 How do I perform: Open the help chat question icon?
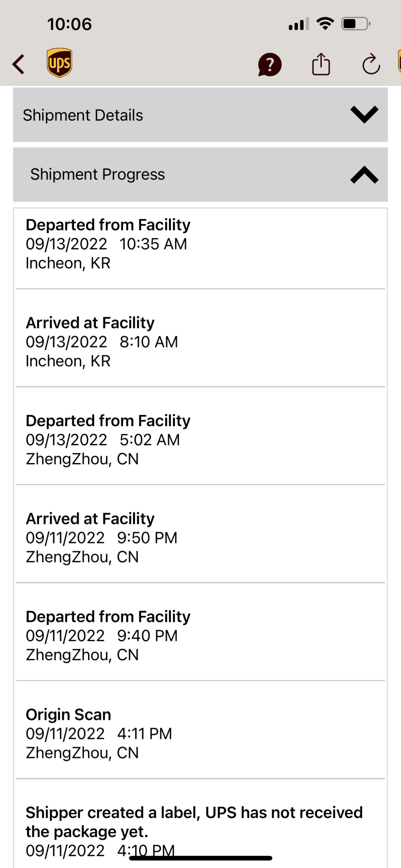coord(270,65)
